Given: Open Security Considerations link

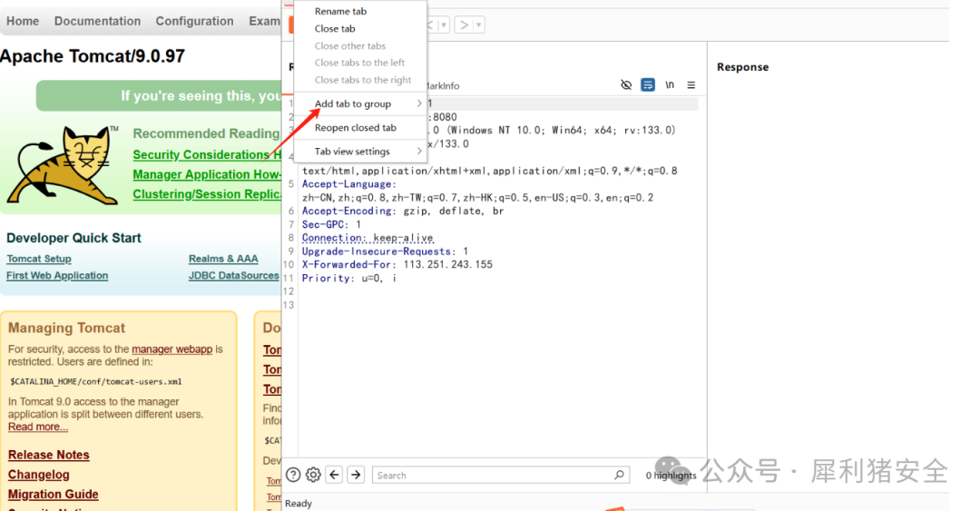Looking at the screenshot, I should click(207, 154).
